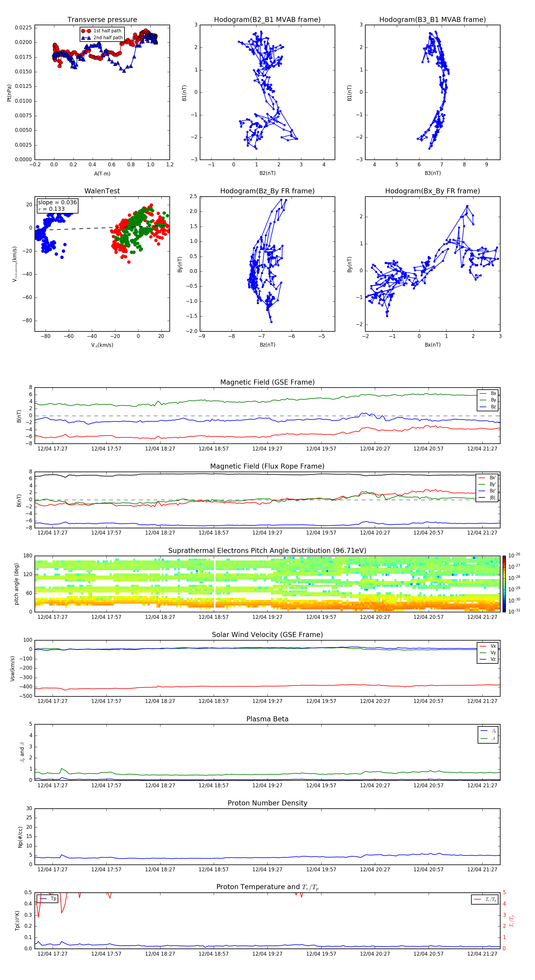The image size is (535, 980).
Task: Select the "Hodogram(Bz_By FR frame)" title
Action: click(267, 191)
